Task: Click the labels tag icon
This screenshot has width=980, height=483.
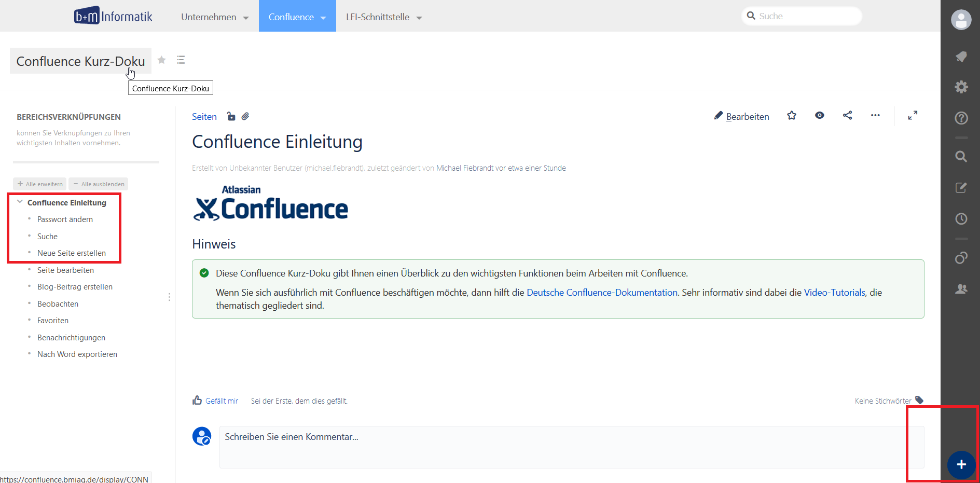Action: coord(919,400)
